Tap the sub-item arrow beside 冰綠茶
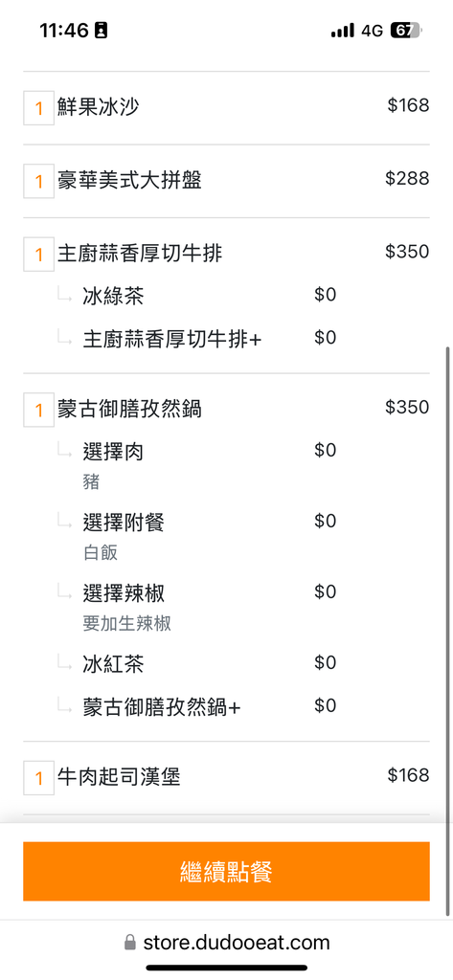The height and width of the screenshot is (980, 453). [65, 295]
